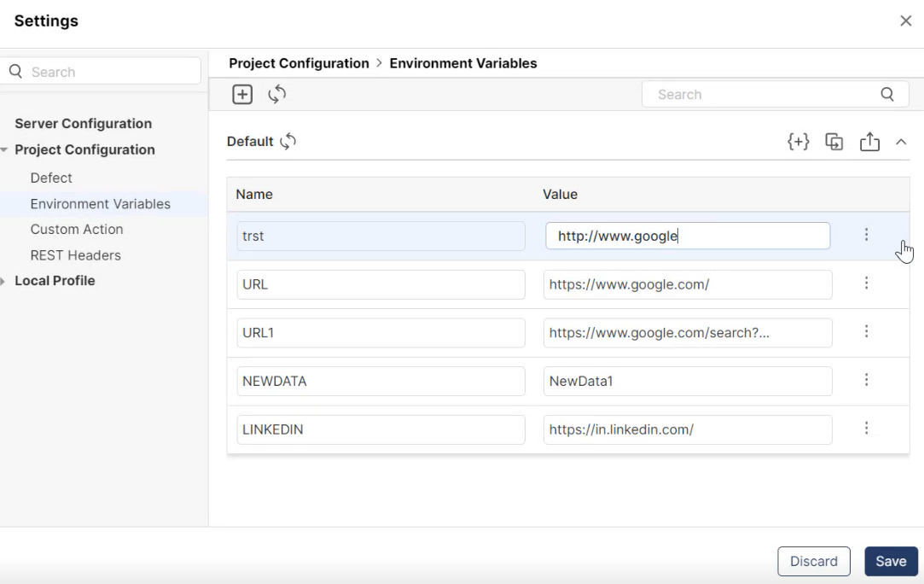Click the add variable curly braces icon
924x584 pixels.
798,142
